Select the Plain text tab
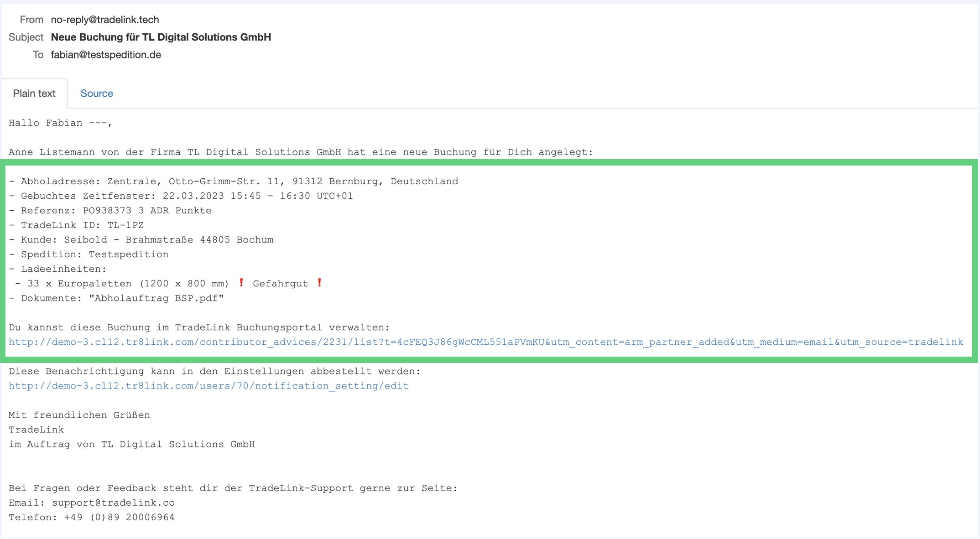This screenshot has width=980, height=539. point(34,93)
